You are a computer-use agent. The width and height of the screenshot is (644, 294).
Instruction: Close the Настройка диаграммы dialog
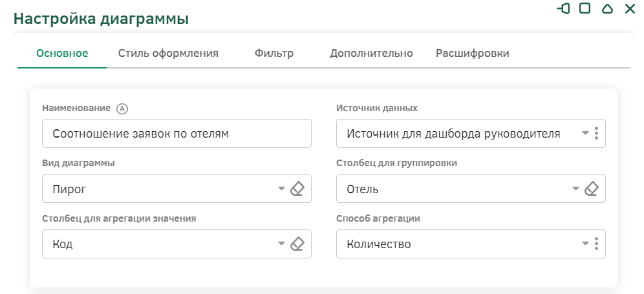pyautogui.click(x=630, y=8)
